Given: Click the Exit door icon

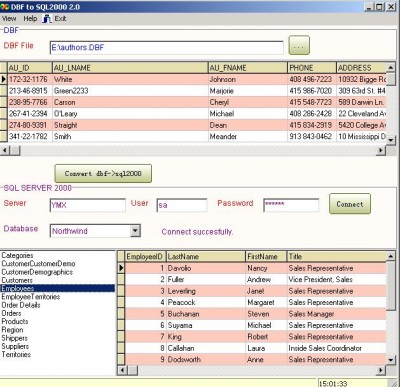Looking at the screenshot, I should pyautogui.click(x=47, y=19).
